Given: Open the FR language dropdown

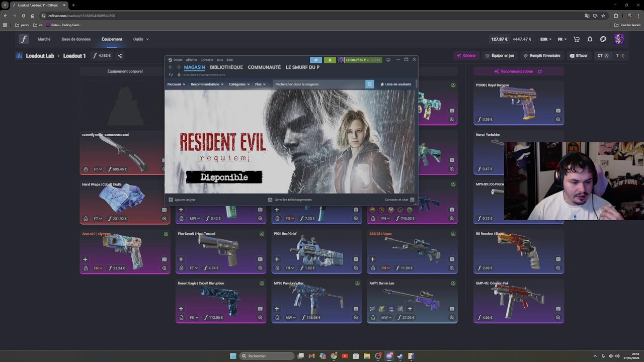Looking at the screenshot, I should [562, 39].
